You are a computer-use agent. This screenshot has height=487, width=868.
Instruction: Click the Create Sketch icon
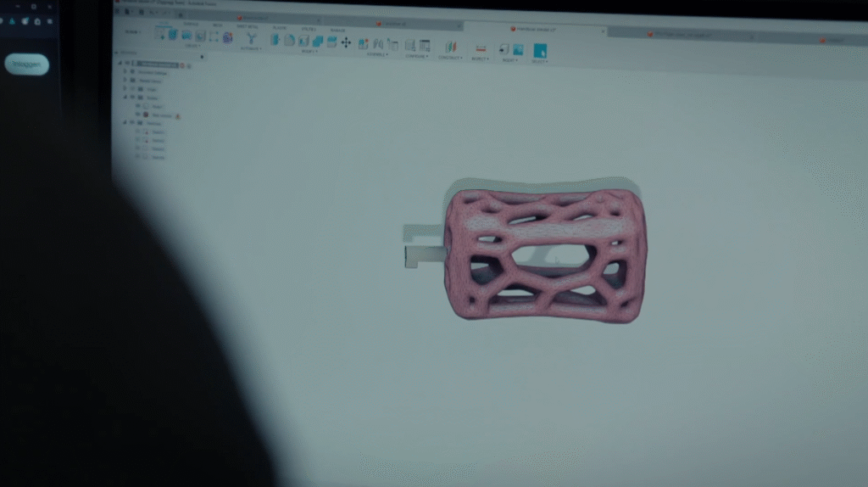[160, 35]
